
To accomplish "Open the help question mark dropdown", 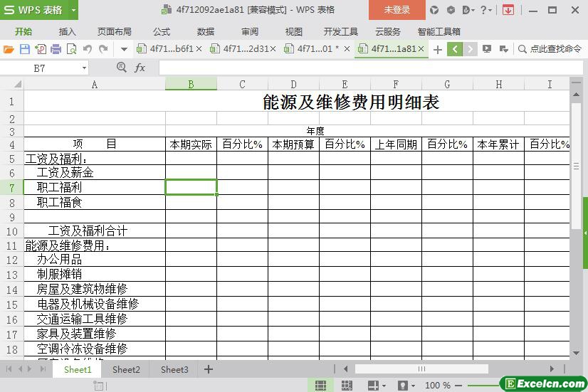I will (486, 10).
